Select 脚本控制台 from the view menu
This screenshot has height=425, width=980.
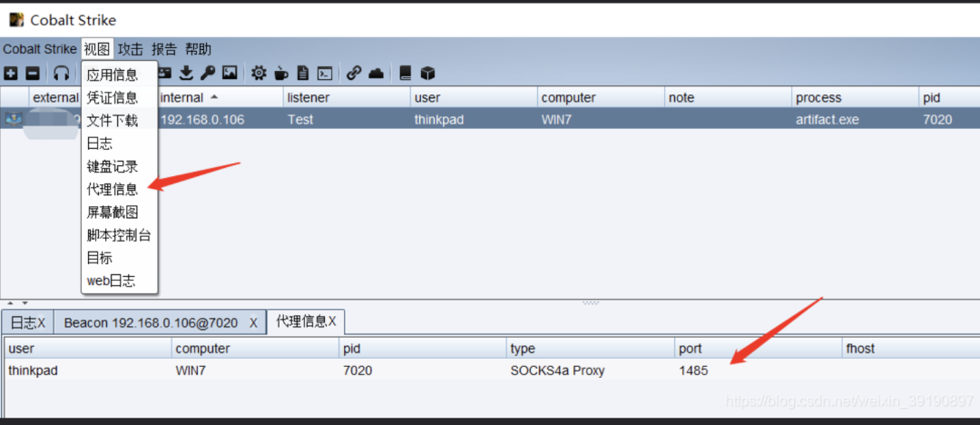tap(120, 234)
